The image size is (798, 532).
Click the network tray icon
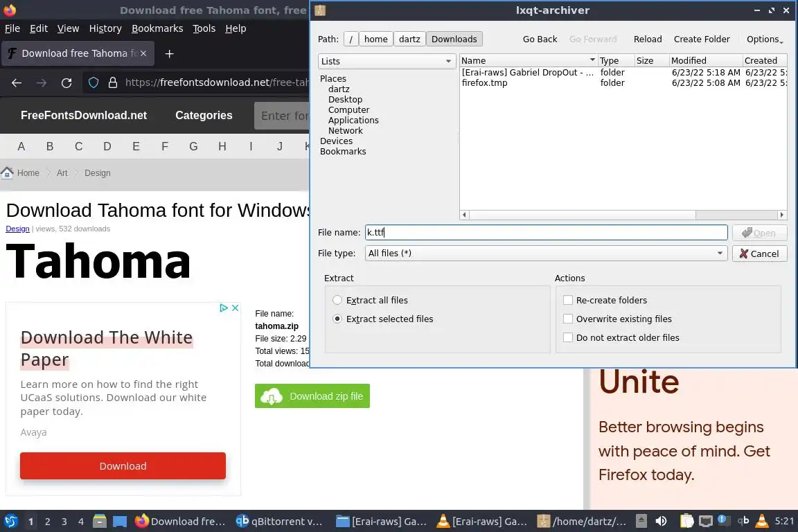click(705, 521)
